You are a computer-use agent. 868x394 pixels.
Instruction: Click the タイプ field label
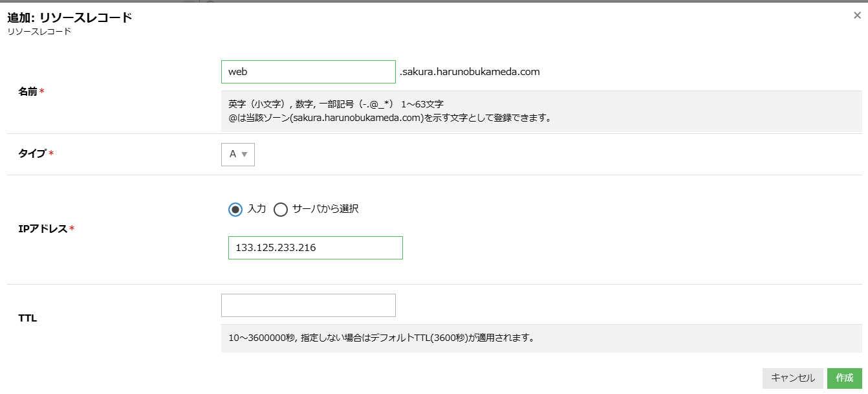32,153
